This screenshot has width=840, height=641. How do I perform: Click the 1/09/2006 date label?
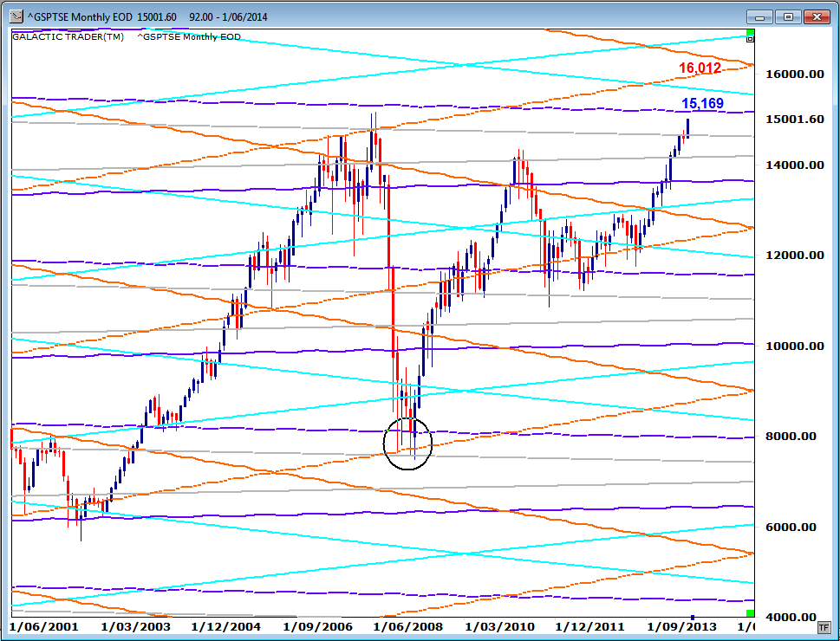pyautogui.click(x=317, y=626)
